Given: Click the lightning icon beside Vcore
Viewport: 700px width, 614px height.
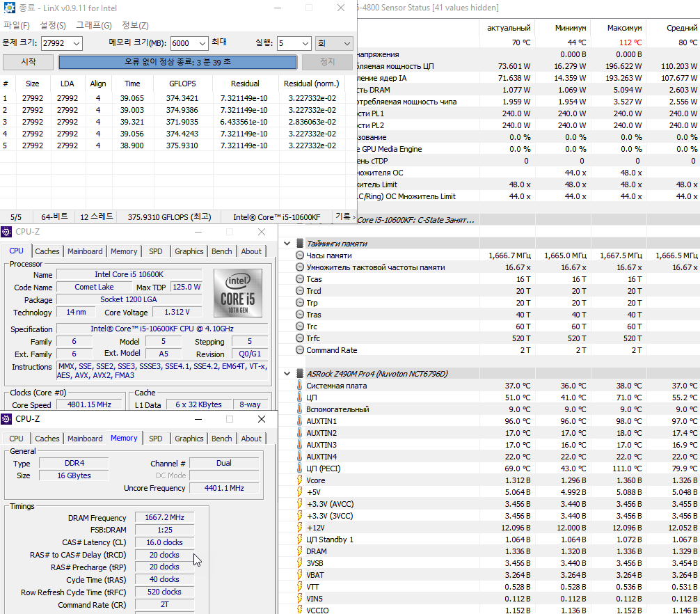Looking at the screenshot, I should pyautogui.click(x=300, y=480).
